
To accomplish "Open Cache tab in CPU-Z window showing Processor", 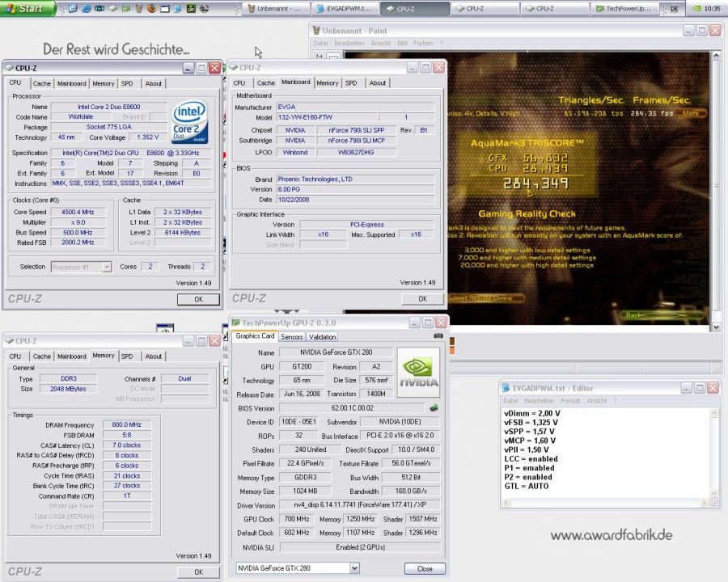I will pos(42,83).
